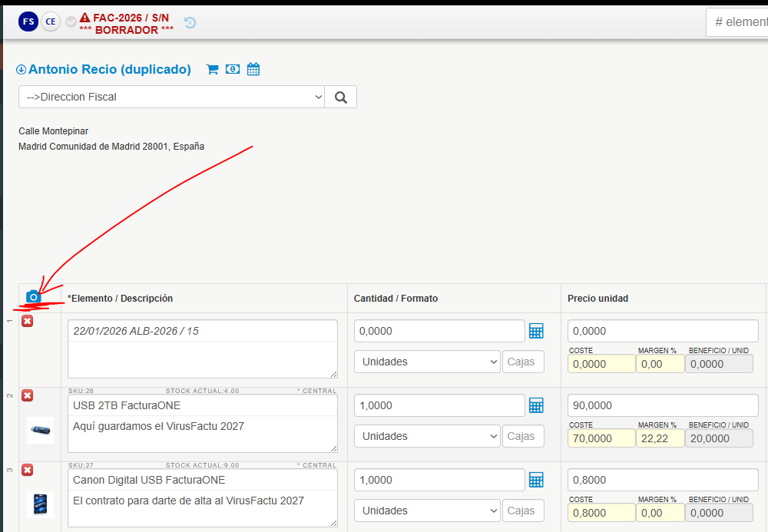This screenshot has width=768, height=532.
Task: Click the *Elemento / Descripción column header
Action: pyautogui.click(x=120, y=298)
